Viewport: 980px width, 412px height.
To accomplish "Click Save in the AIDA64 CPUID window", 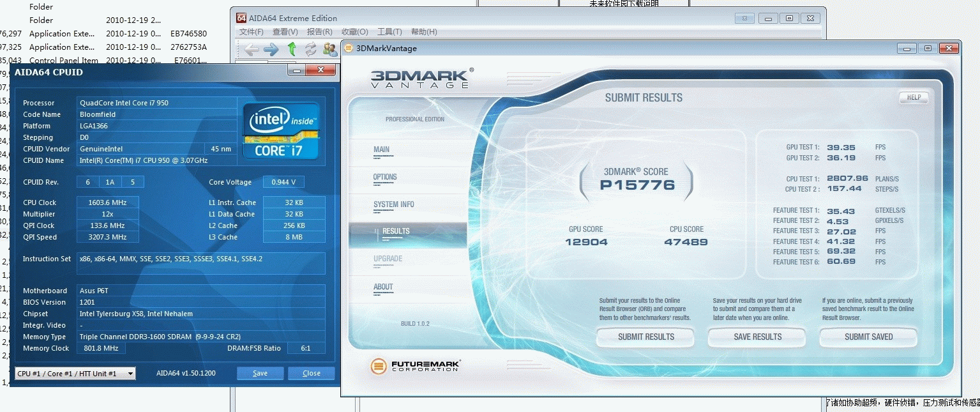I will pos(260,373).
